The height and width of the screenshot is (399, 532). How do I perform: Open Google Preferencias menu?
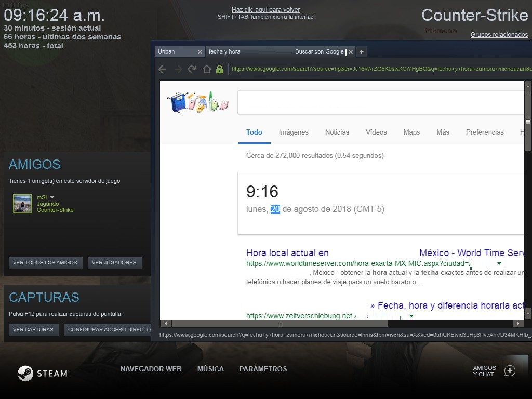pos(485,132)
